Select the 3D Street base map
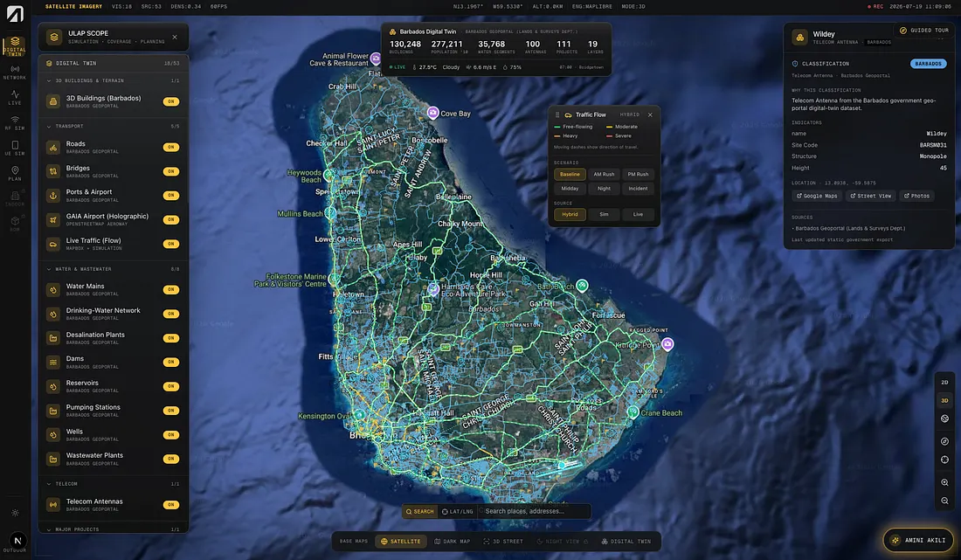 503,542
